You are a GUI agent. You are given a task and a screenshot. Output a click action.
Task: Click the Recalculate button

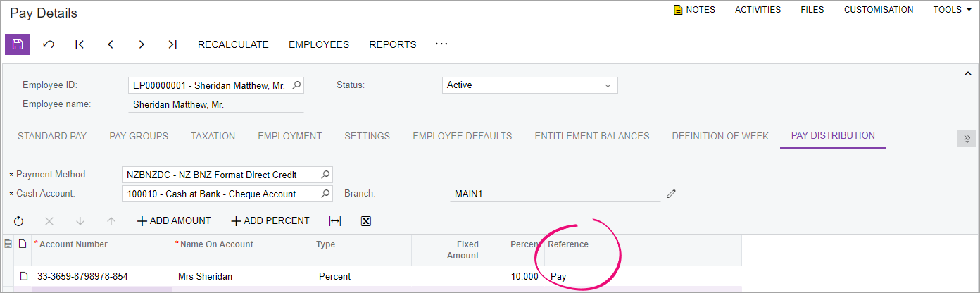point(233,44)
